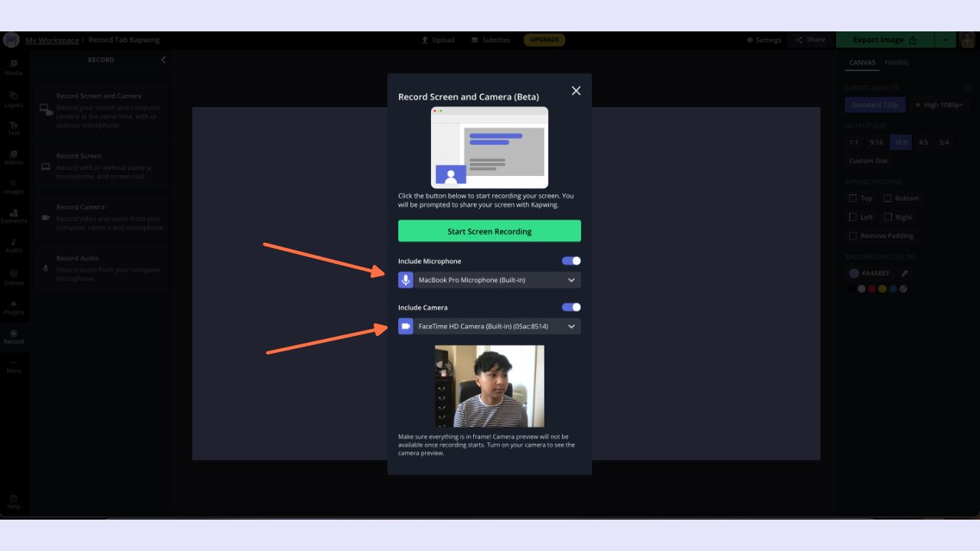Expand the MacBook Pro Microphone dropdown

(x=489, y=280)
